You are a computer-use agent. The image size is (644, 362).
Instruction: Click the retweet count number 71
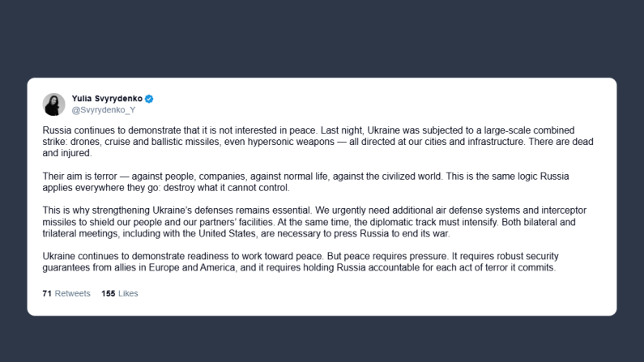(47, 293)
